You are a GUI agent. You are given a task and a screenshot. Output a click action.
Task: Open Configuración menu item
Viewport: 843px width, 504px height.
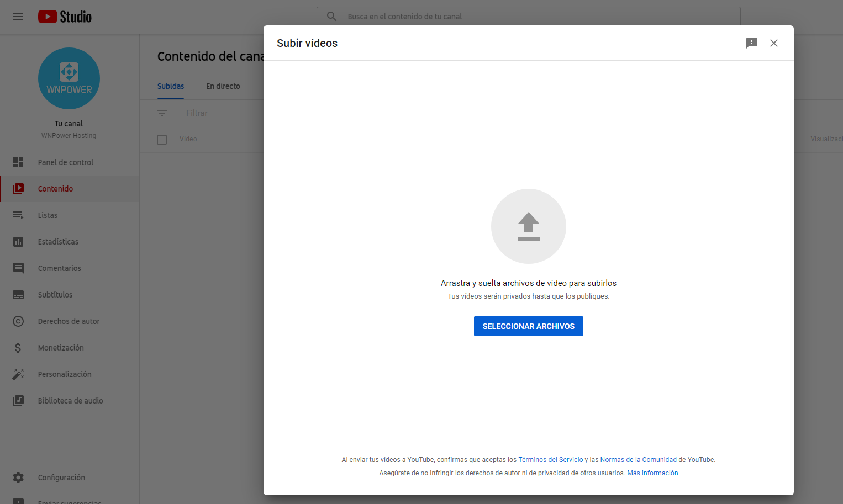[70, 478]
